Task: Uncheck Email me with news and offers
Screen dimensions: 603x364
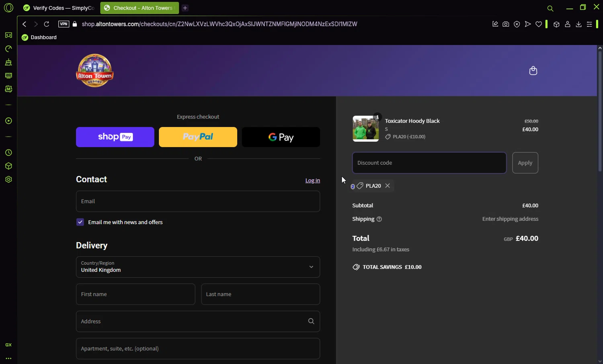Action: [x=80, y=222]
